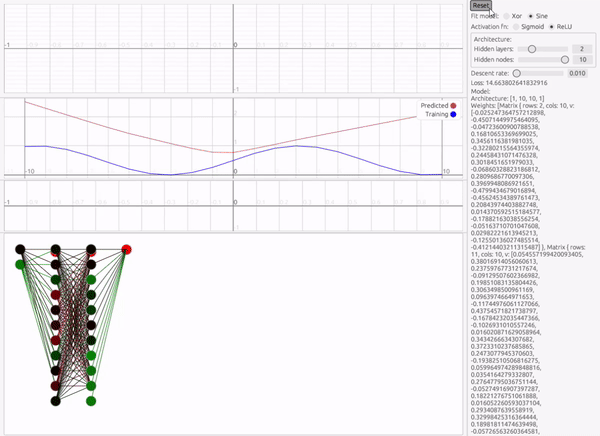Image resolution: width=600 pixels, height=436 pixels.
Task: Click the green input-layer node
Action: click(x=20, y=264)
